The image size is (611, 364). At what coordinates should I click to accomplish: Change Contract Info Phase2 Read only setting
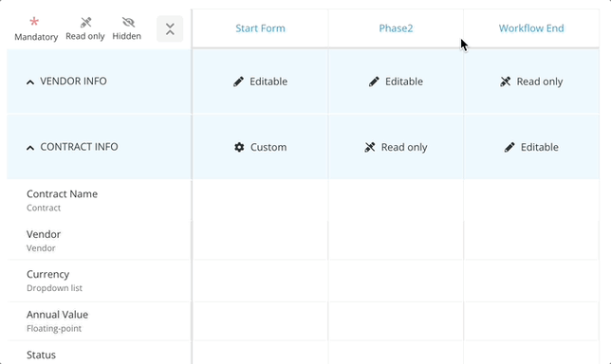point(396,147)
